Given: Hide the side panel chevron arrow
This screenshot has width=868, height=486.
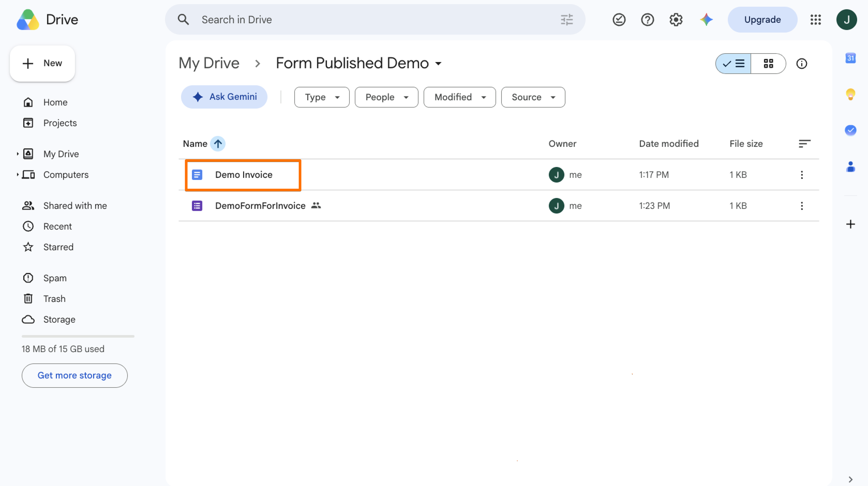Looking at the screenshot, I should (850, 479).
